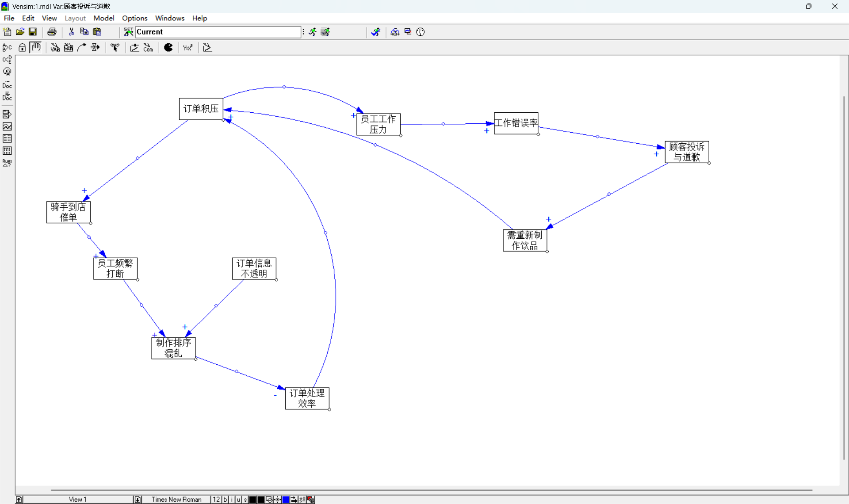Select the Rate/flow tool
This screenshot has width=849, height=504.
(x=95, y=48)
